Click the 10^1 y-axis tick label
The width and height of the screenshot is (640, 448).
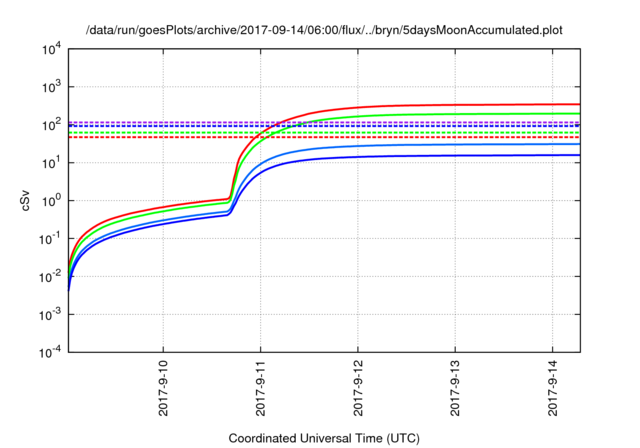click(x=51, y=163)
